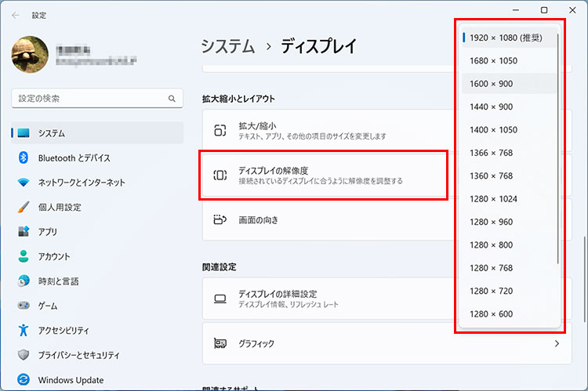
Task: Open Windows Update from sidebar
Action: [69, 379]
